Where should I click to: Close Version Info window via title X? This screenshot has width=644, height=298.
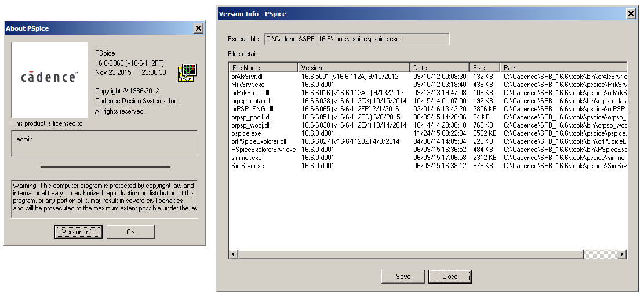point(631,13)
